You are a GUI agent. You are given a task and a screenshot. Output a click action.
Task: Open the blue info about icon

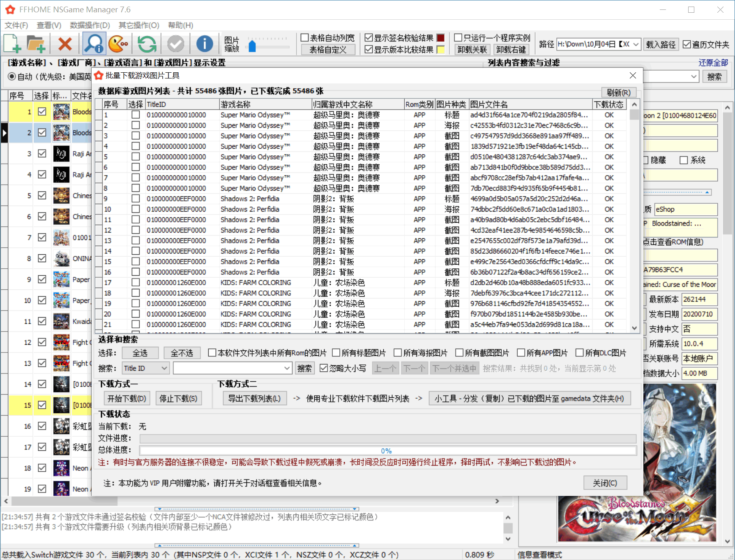tap(204, 44)
